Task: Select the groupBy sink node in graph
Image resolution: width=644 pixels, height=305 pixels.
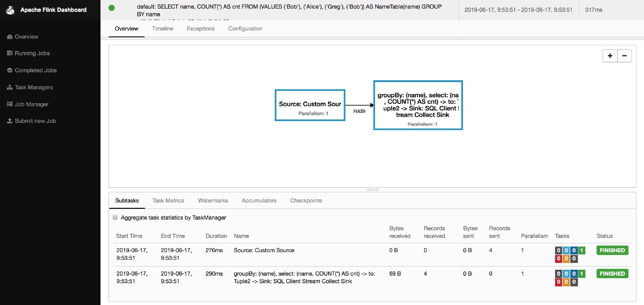Action: 418,105
